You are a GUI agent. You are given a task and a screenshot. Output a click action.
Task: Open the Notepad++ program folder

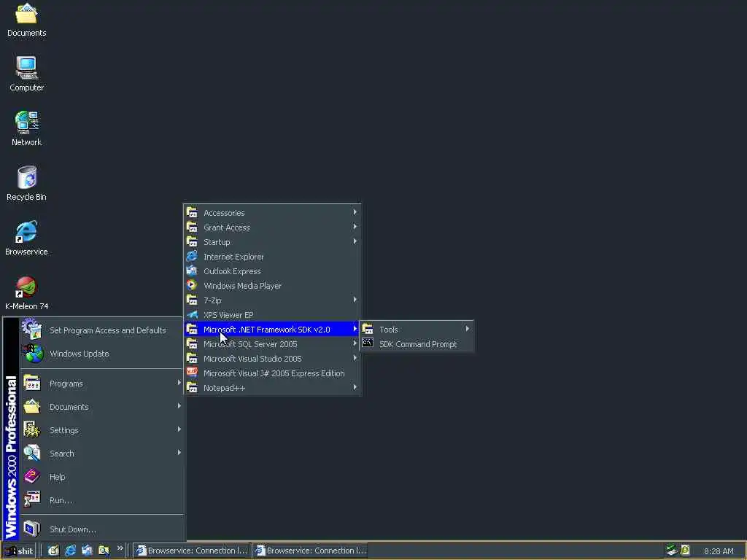tap(272, 388)
